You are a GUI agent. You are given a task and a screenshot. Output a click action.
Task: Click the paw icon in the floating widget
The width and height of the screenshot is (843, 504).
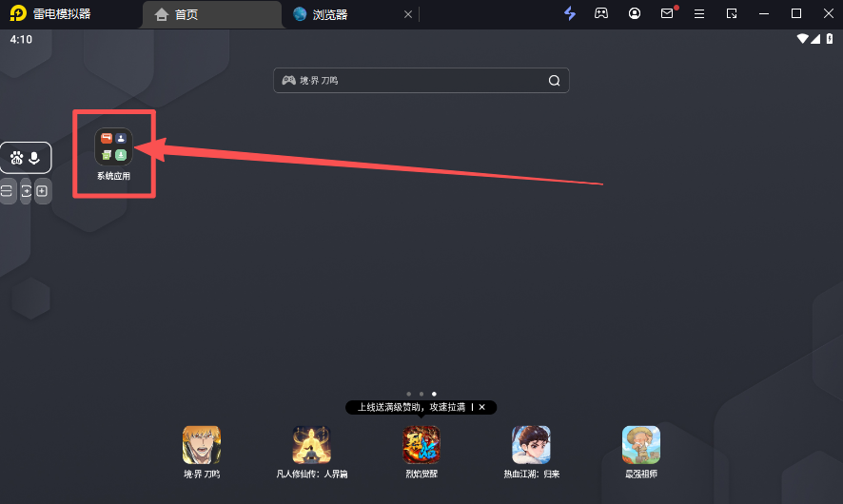pos(17,158)
